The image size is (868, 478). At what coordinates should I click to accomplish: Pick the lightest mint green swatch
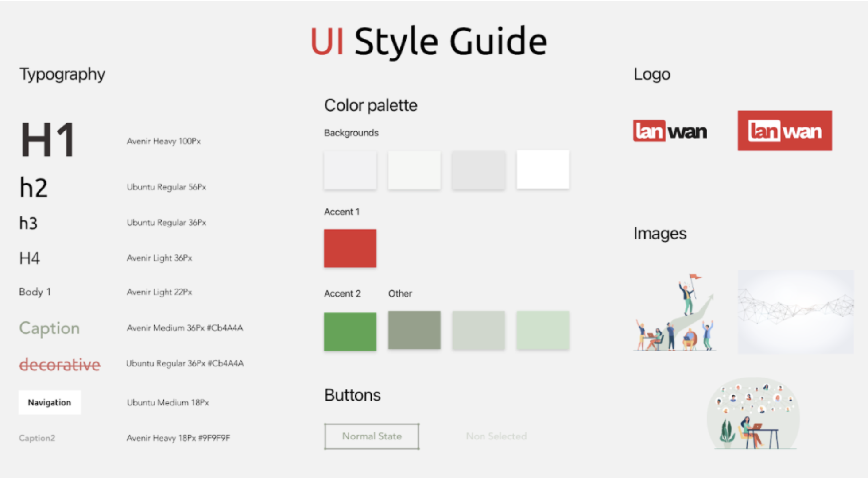point(542,330)
